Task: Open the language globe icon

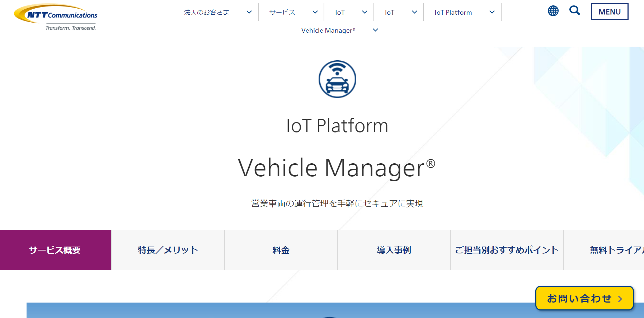Action: click(553, 11)
